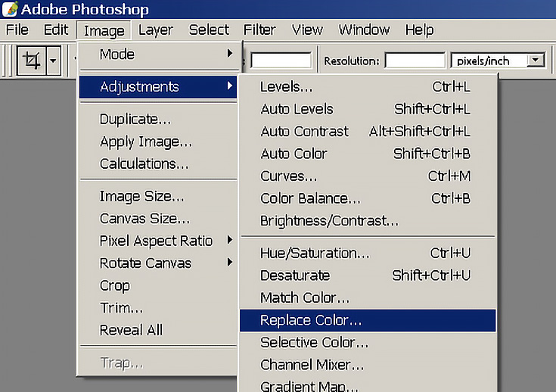Open Match Color... adjustment
This screenshot has height=392, width=556.
click(368, 298)
